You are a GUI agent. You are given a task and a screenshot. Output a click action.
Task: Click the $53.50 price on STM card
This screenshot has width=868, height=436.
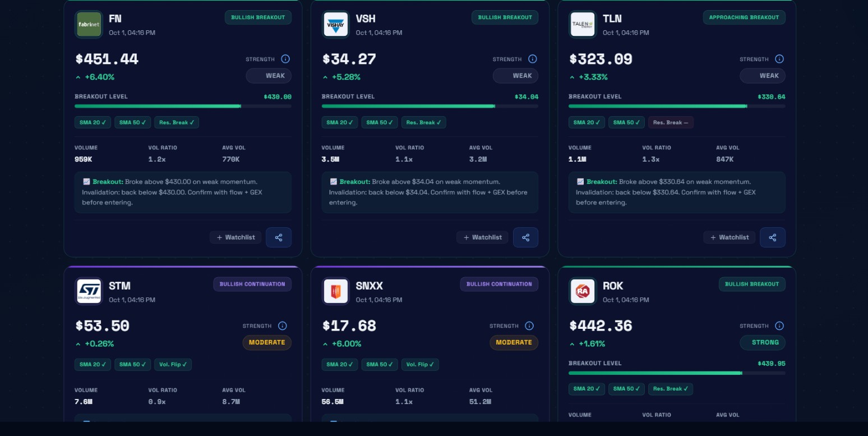tap(102, 325)
